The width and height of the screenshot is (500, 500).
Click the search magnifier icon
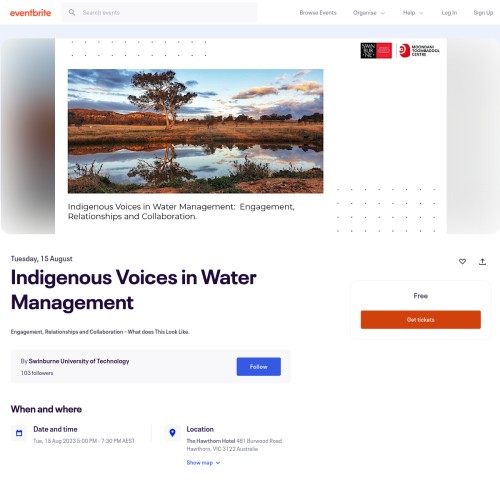tap(72, 13)
